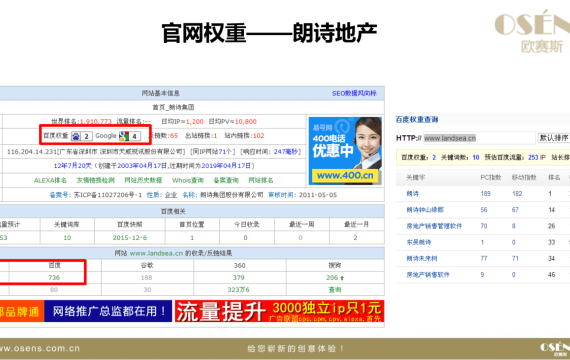Click the 谷歌 index count 188
The width and height of the screenshot is (570, 360).
point(146,278)
